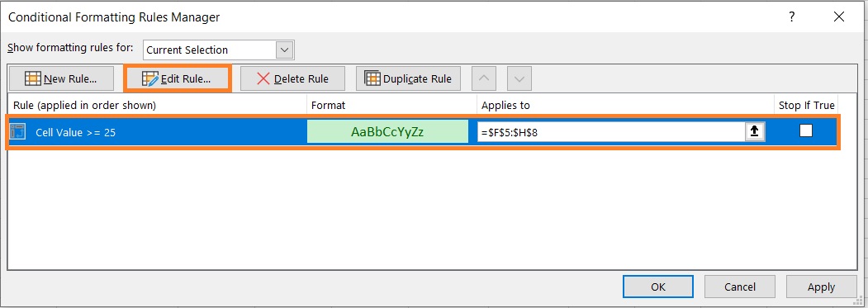This screenshot has width=868, height=308.
Task: Collapse dialog using range selector arrow
Action: point(755,131)
